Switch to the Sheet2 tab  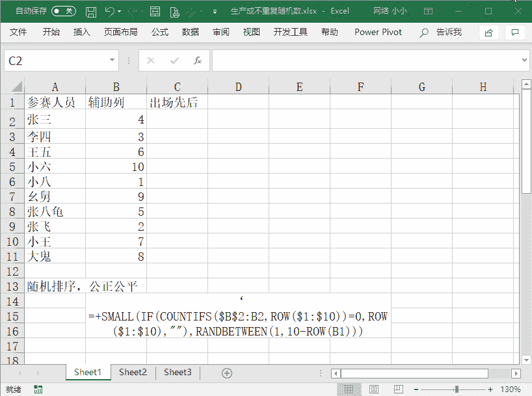click(x=132, y=372)
